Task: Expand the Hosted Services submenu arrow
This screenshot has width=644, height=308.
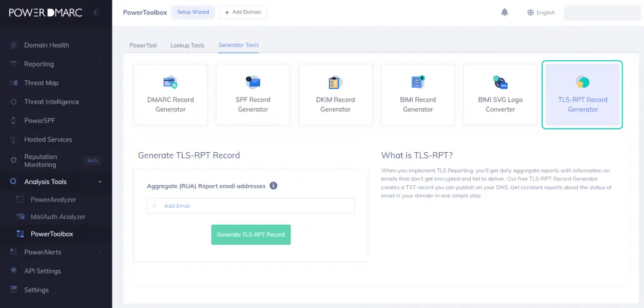Action: point(100,140)
